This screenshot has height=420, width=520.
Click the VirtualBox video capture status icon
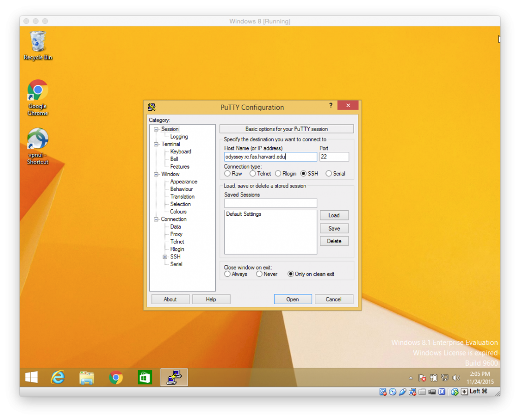[432, 392]
